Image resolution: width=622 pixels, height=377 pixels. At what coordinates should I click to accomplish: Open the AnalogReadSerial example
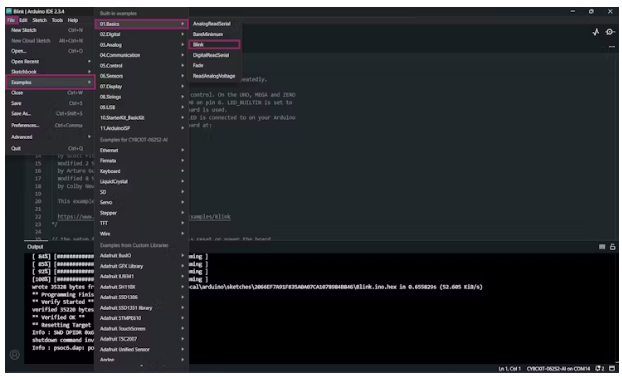[x=214, y=24]
